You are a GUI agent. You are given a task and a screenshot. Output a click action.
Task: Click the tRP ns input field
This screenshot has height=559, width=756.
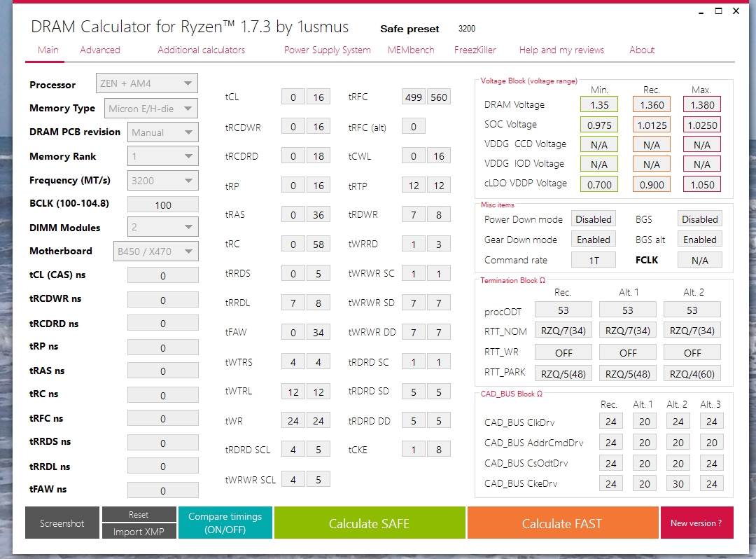163,347
